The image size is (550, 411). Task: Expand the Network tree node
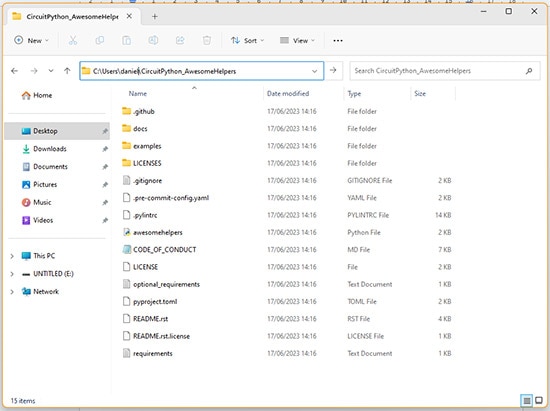click(12, 292)
